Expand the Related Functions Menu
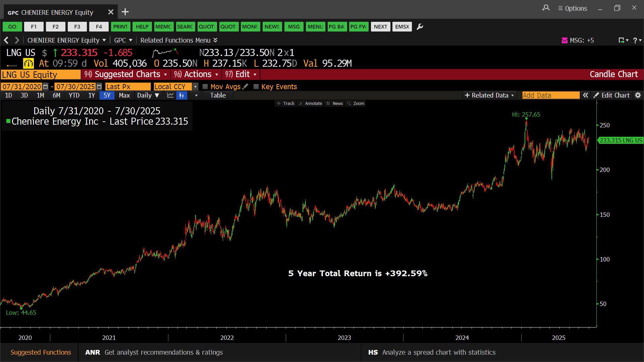Image resolution: width=644 pixels, height=362 pixels. point(179,40)
